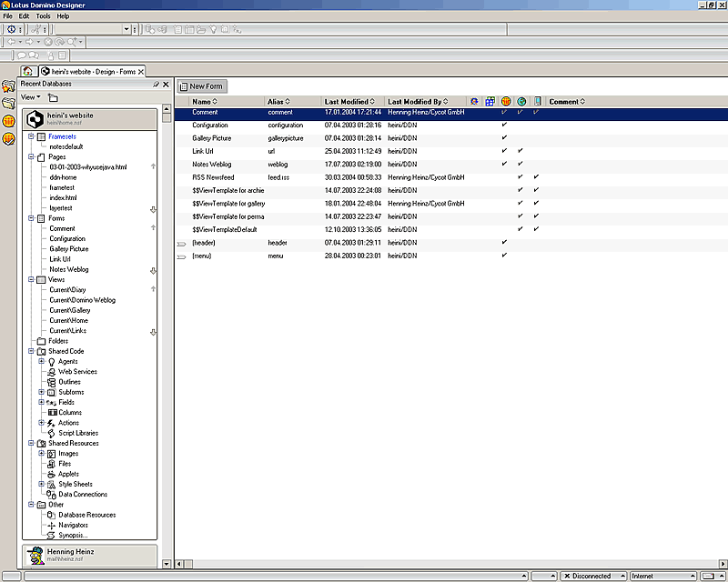Open the home tab icon
Image resolution: width=728 pixels, height=582 pixels.
(28, 71)
